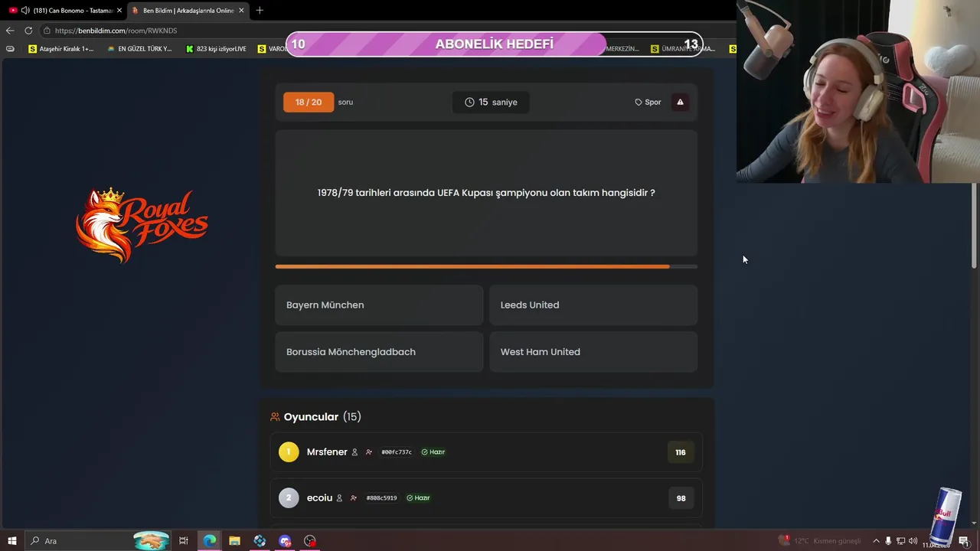The height and width of the screenshot is (551, 980).
Task: Expand the hidden system tray icons
Action: coord(876,541)
